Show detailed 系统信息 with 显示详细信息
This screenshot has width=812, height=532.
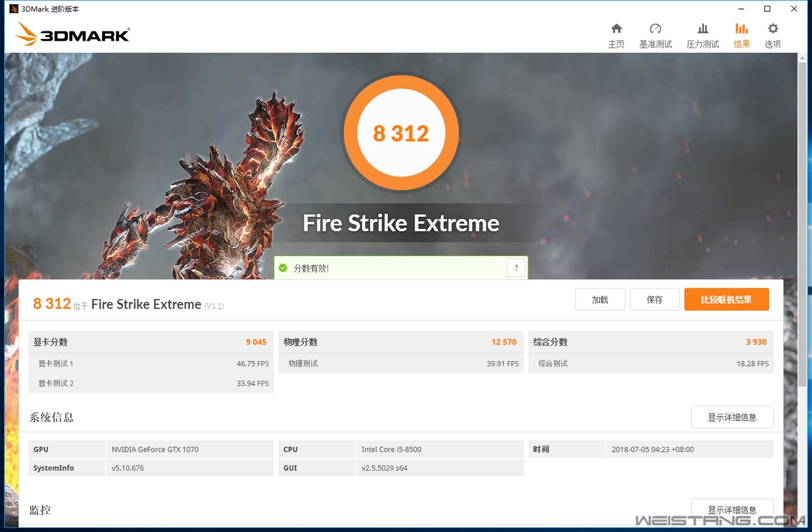pyautogui.click(x=732, y=417)
